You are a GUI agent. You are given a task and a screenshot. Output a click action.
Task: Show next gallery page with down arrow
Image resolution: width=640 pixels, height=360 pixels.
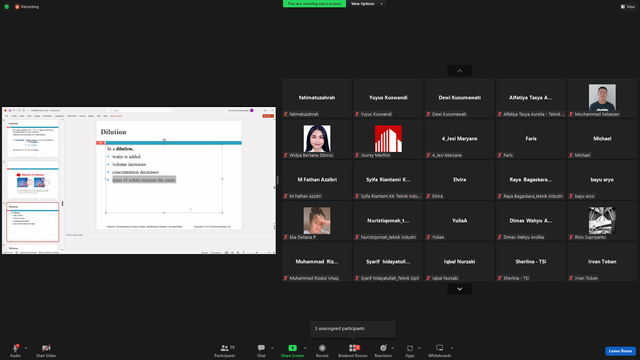[x=460, y=289]
